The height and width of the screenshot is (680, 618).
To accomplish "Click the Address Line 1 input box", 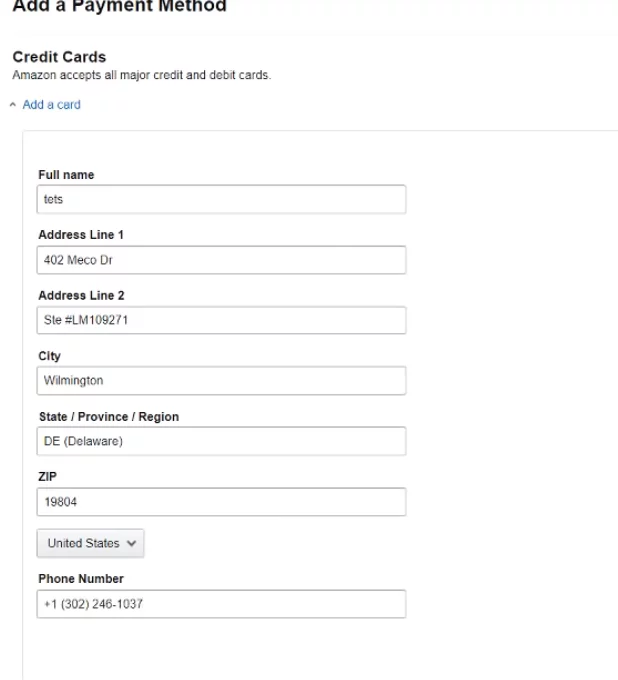I will pos(221,260).
